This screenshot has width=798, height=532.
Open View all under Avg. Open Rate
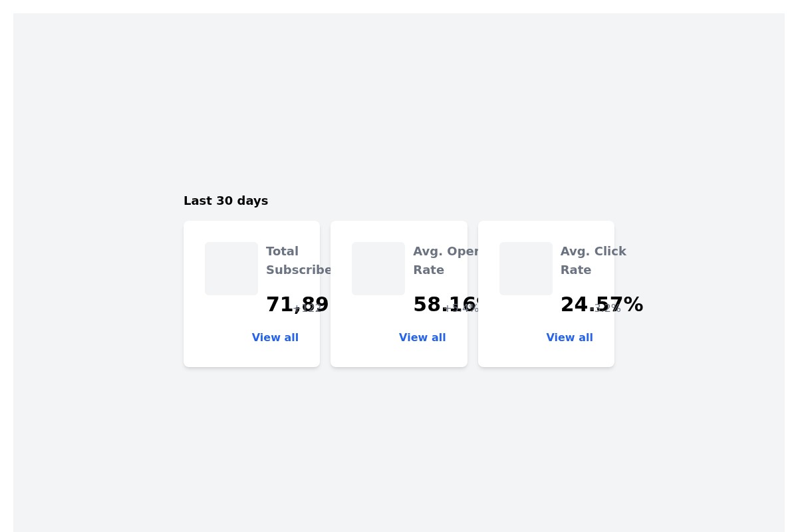click(x=422, y=337)
